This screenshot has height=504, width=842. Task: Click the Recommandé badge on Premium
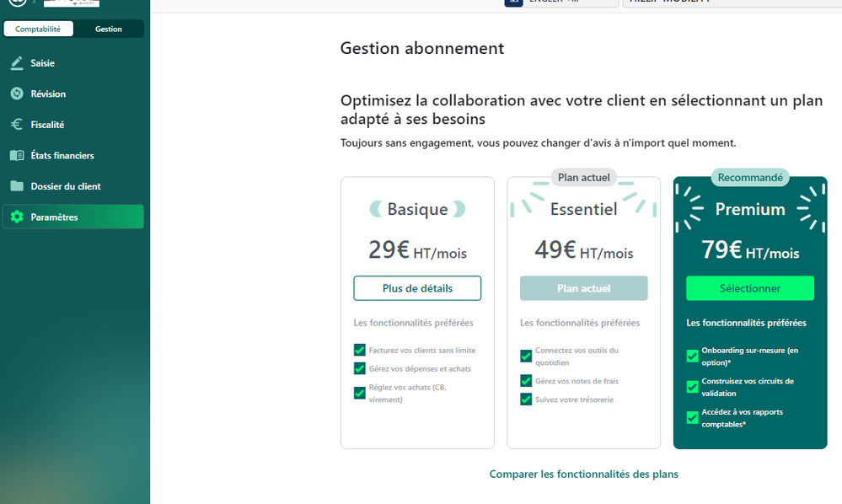749,177
